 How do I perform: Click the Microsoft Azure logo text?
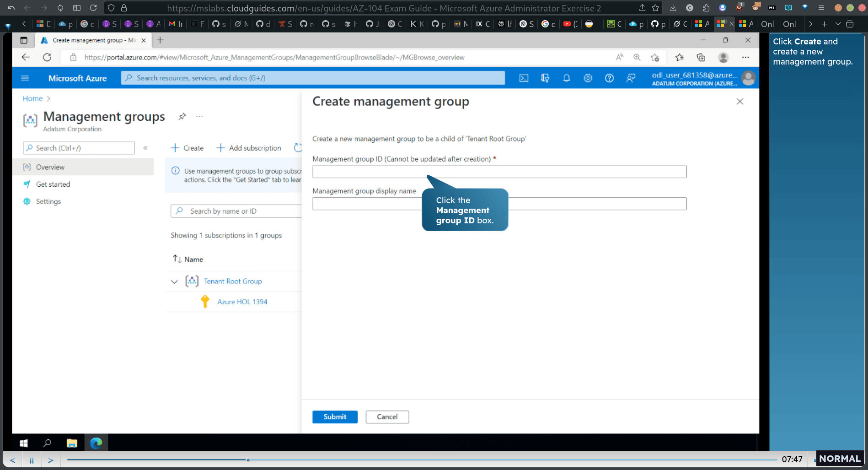(x=77, y=78)
